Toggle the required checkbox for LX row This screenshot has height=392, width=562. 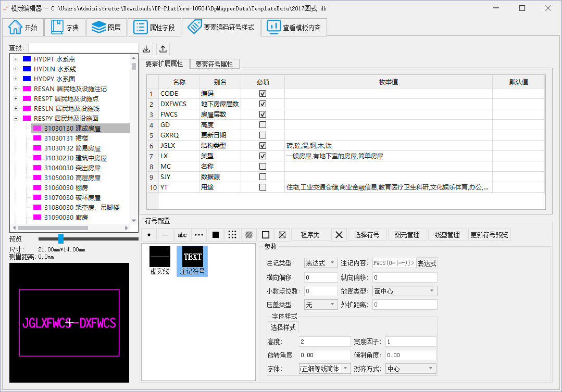(263, 156)
